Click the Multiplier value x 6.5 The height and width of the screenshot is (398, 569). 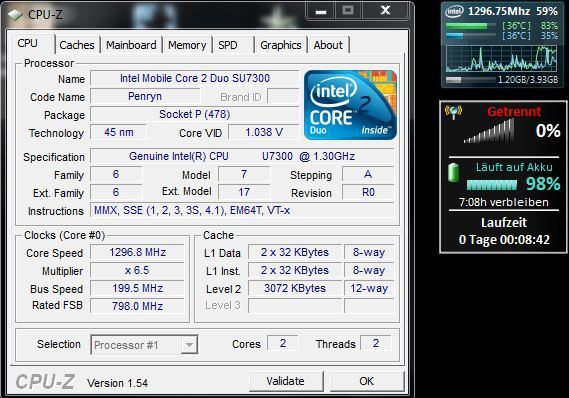(x=138, y=270)
